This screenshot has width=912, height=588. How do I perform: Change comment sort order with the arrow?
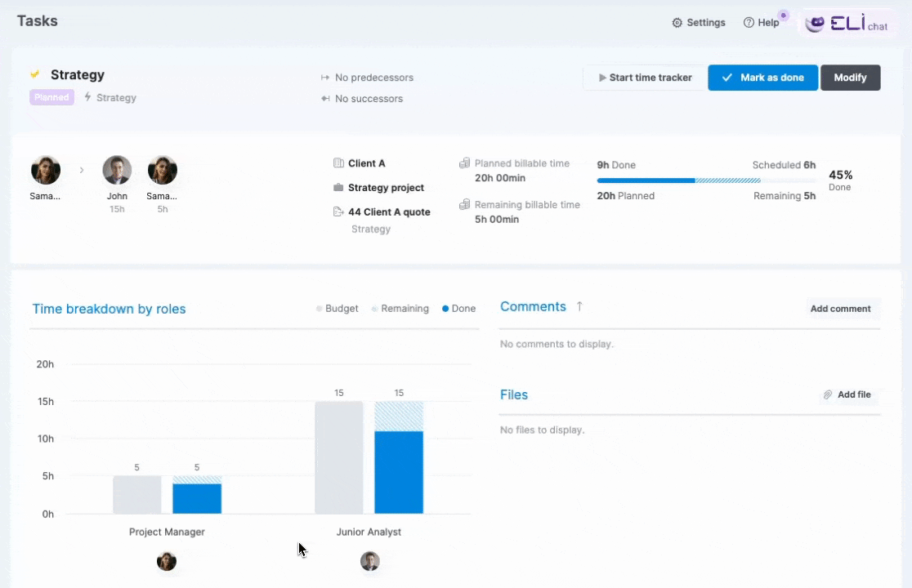tap(579, 306)
